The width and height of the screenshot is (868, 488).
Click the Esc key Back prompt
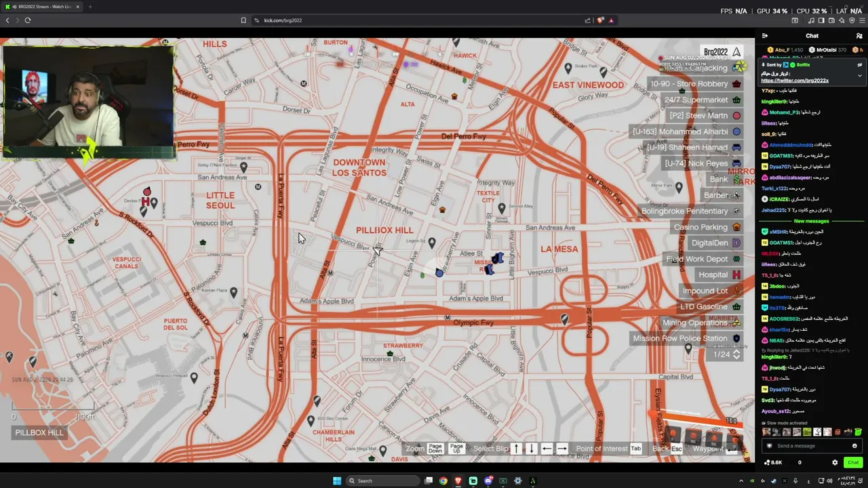point(677,449)
